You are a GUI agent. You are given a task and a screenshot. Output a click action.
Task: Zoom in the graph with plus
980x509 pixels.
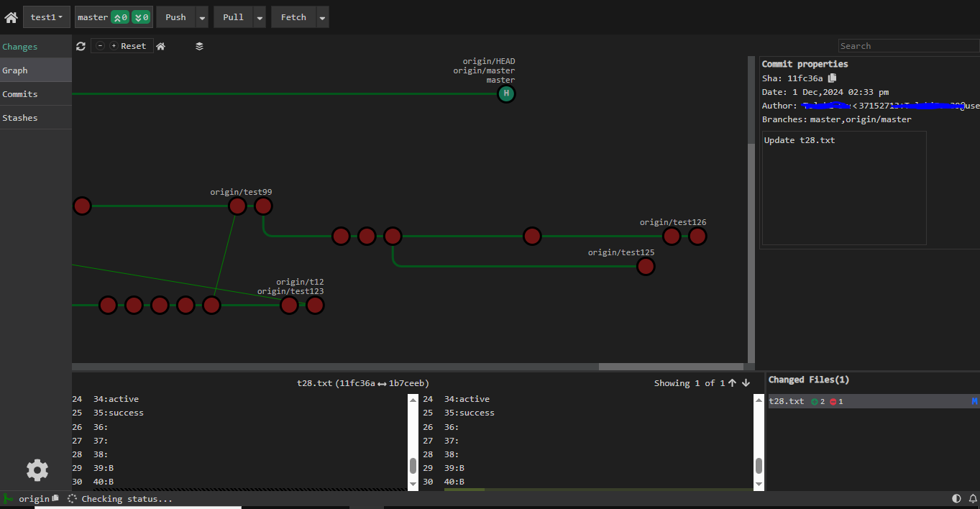coord(114,46)
